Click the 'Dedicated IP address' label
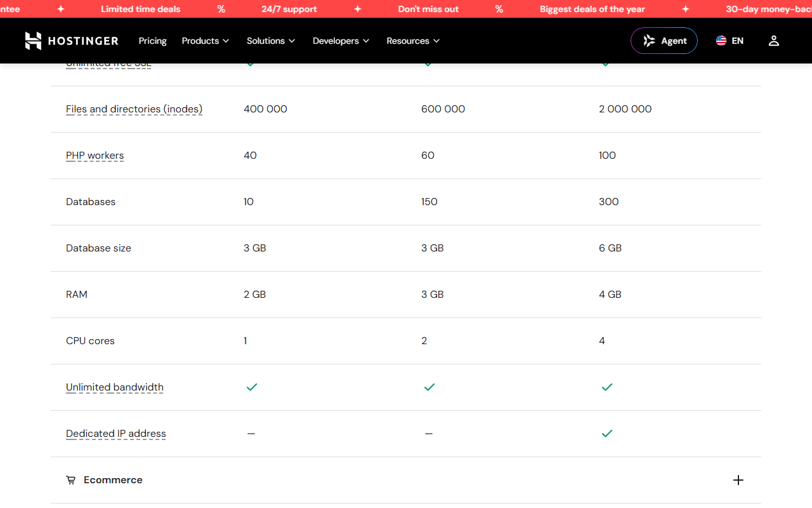This screenshot has width=812, height=508. click(x=116, y=434)
